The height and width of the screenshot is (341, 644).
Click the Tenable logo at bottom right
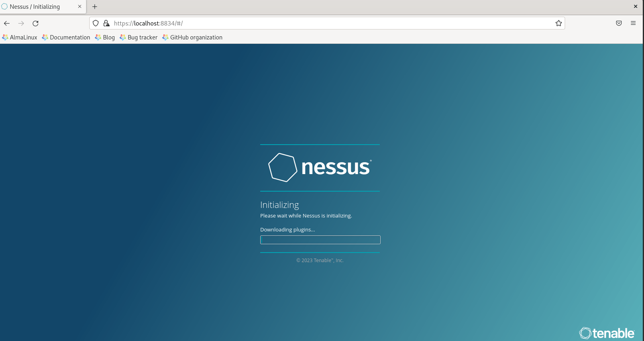tap(607, 333)
